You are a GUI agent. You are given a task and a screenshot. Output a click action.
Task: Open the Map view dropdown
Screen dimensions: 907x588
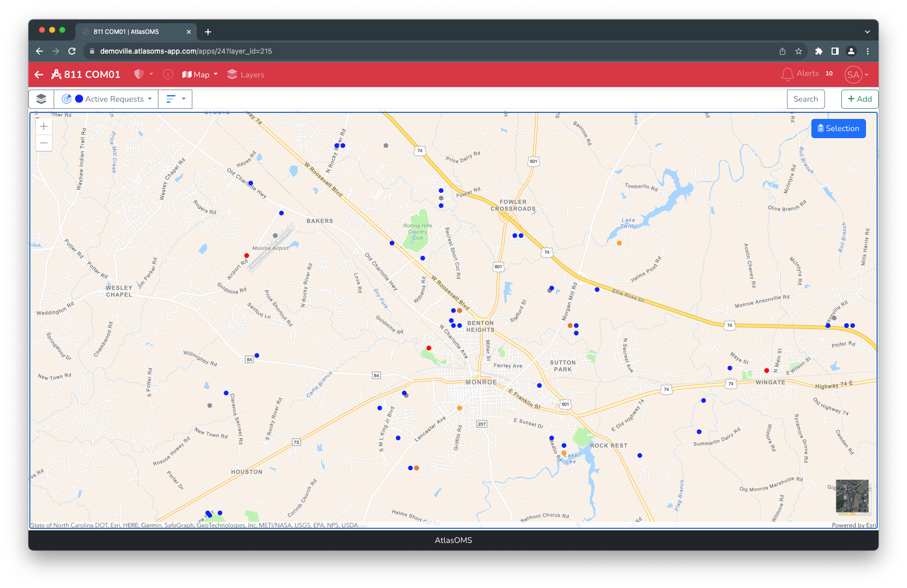(x=200, y=74)
